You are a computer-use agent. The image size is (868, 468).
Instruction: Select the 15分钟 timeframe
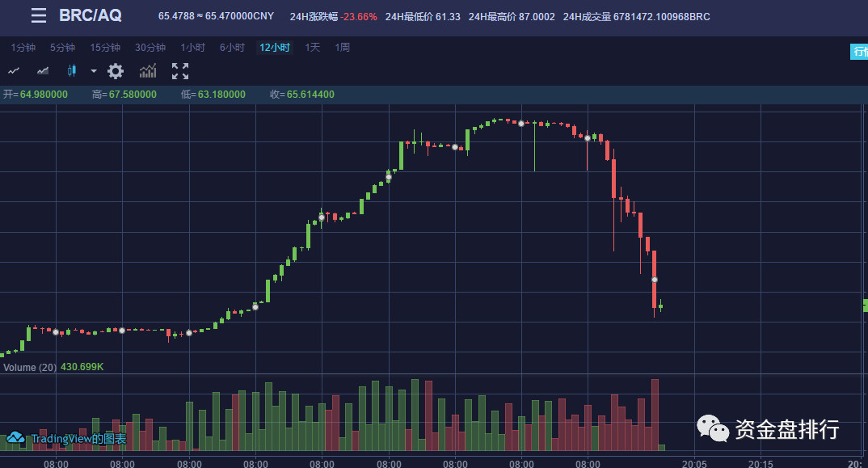pyautogui.click(x=105, y=48)
